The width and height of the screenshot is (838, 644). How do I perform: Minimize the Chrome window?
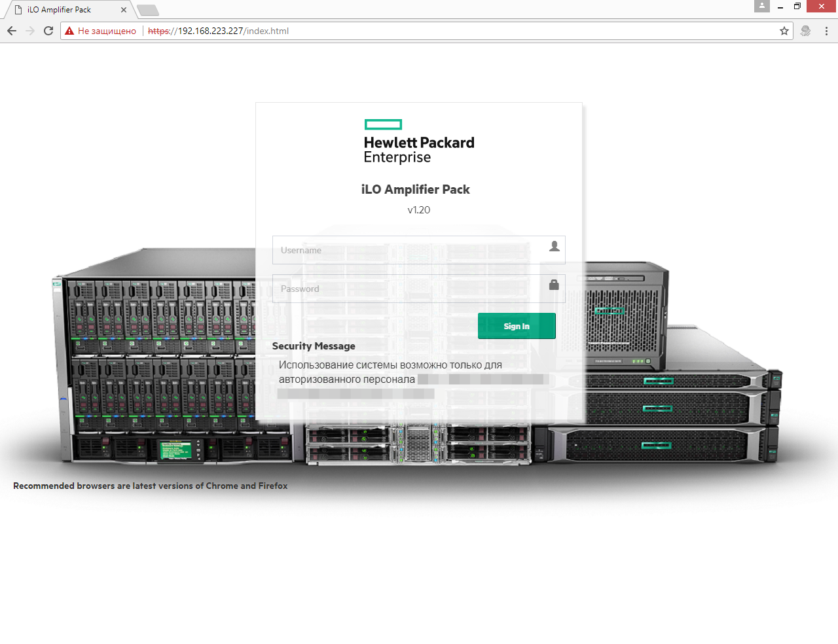[780, 7]
